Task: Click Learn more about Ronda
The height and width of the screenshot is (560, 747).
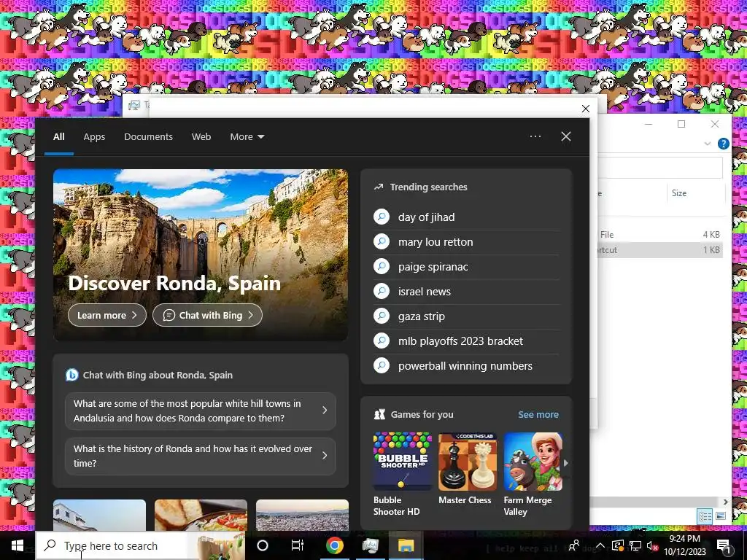Action: coord(107,315)
